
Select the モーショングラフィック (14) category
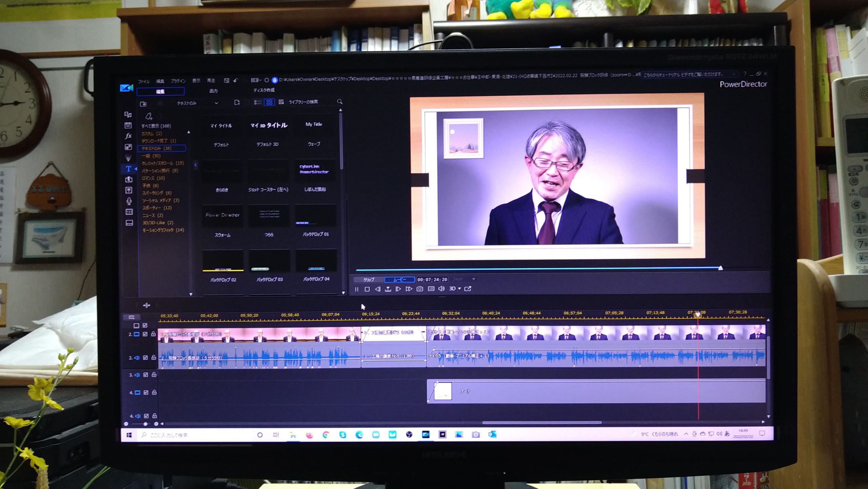[x=163, y=230]
